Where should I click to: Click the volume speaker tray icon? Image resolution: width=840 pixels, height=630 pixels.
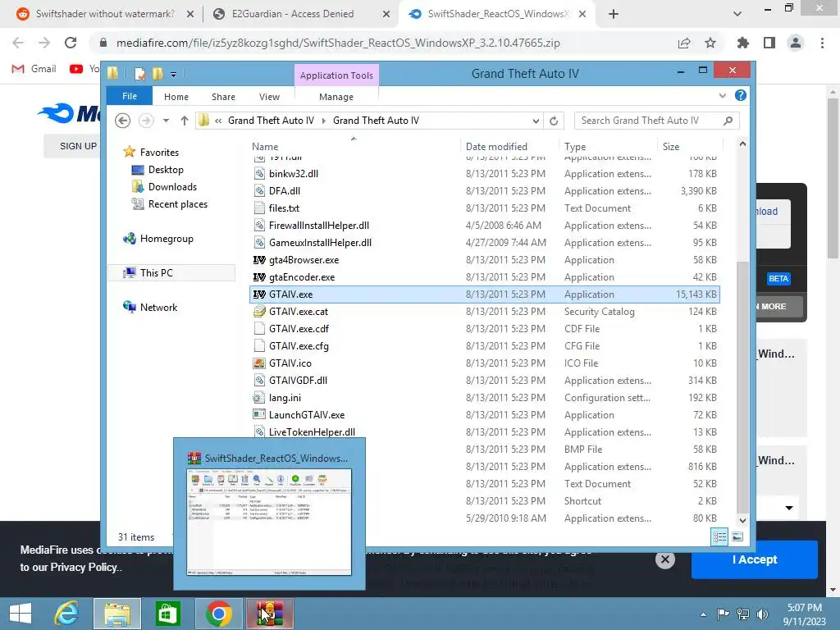tap(762, 614)
